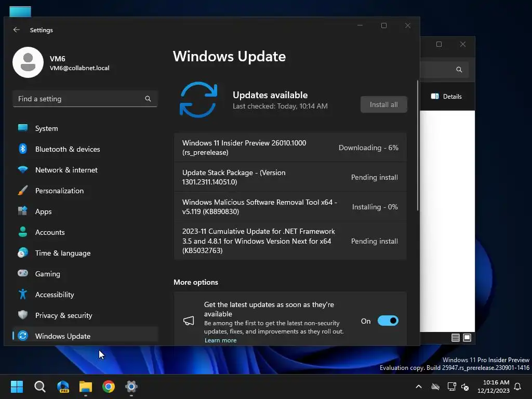Switch to details list view in background window

[455, 338]
